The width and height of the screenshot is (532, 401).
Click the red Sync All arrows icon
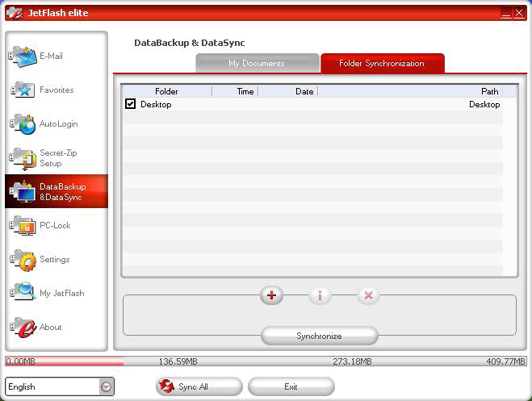pos(166,386)
